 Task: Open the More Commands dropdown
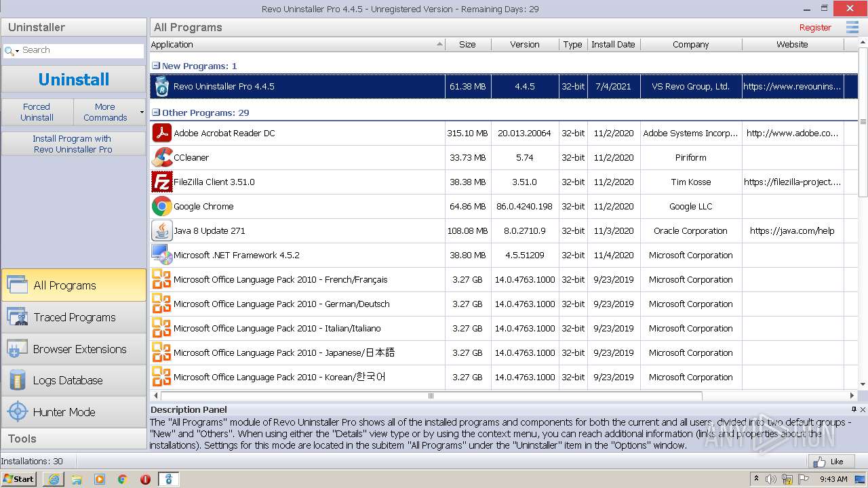pos(109,112)
